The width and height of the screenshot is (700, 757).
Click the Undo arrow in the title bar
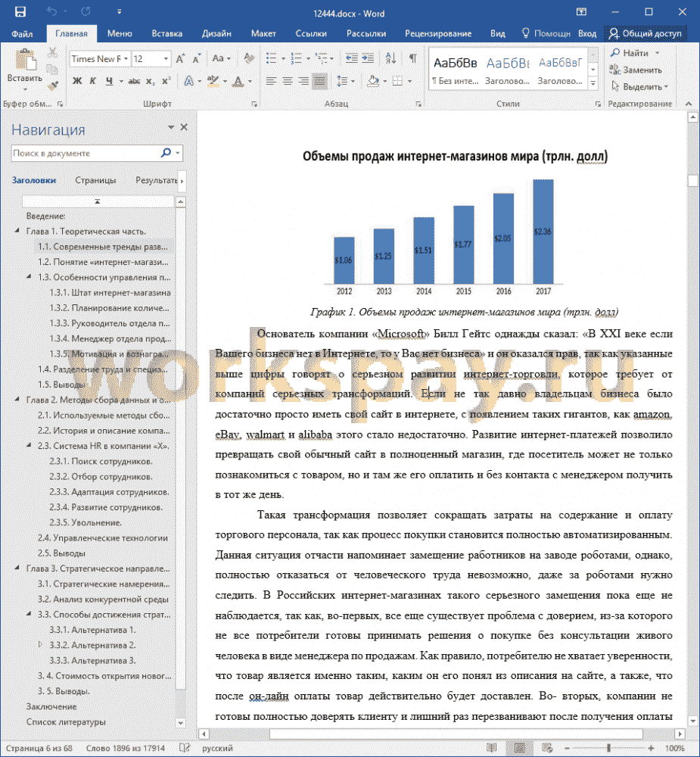click(x=51, y=11)
